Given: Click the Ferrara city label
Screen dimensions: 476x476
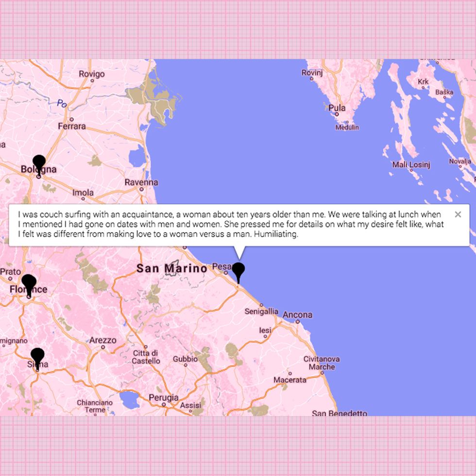Looking at the screenshot, I should coord(72,126).
